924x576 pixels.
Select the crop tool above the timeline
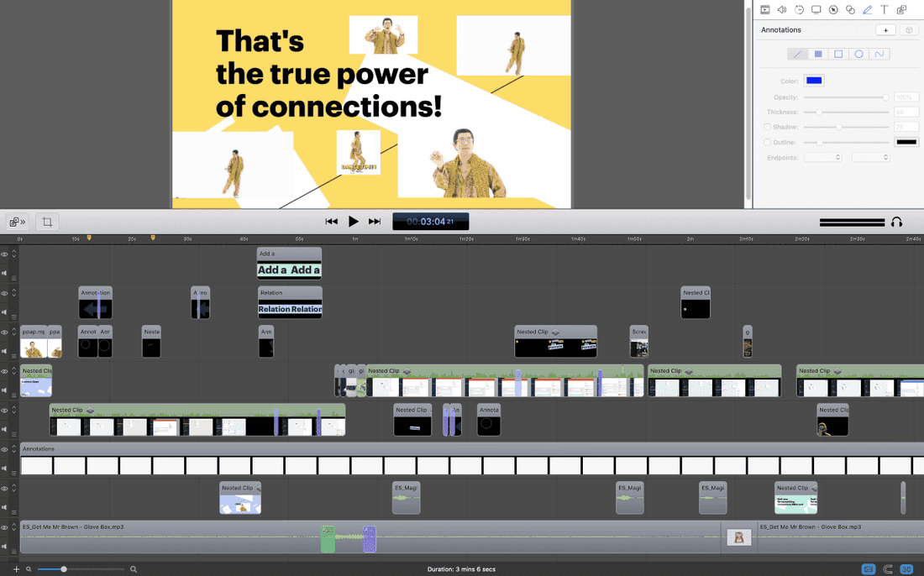48,222
